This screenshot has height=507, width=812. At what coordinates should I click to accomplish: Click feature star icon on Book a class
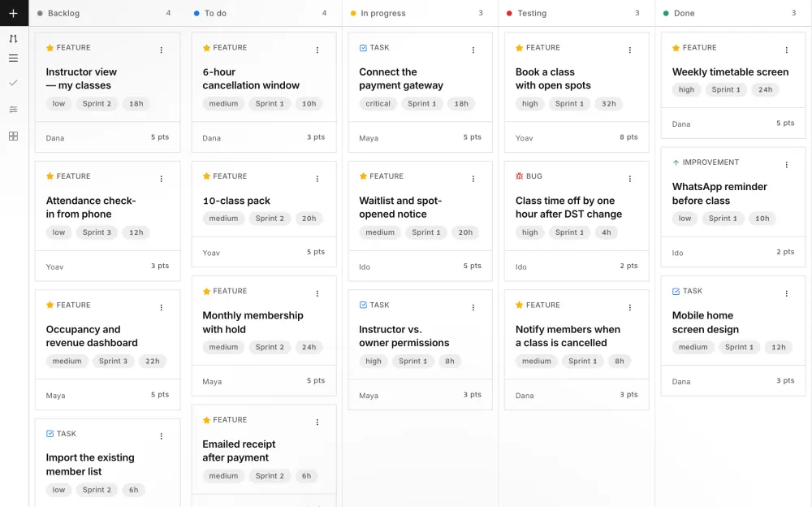520,48
